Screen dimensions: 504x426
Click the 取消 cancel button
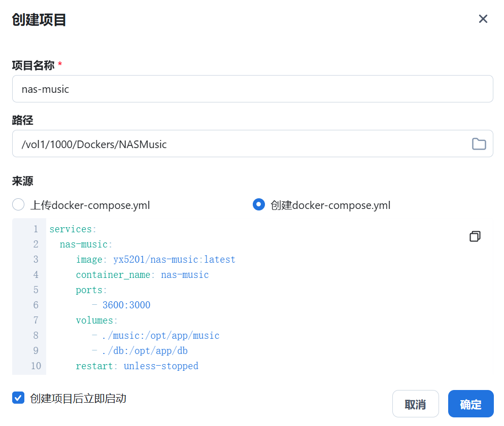click(415, 404)
